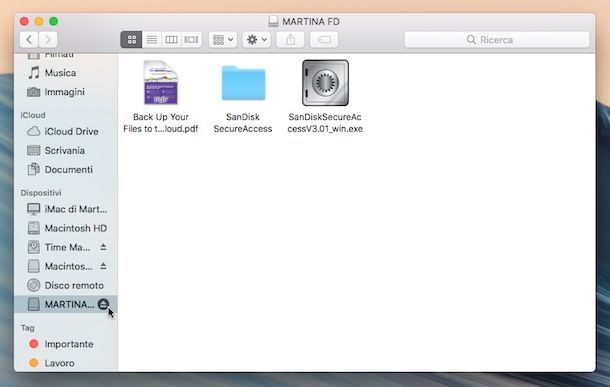
Task: Focus the Ricerca search field
Action: click(x=497, y=40)
